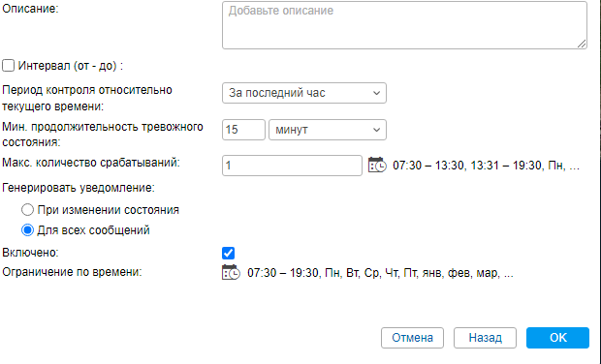This screenshot has width=601, height=364.
Task: Open schedule icon next to max triggers field
Action: coord(377,165)
